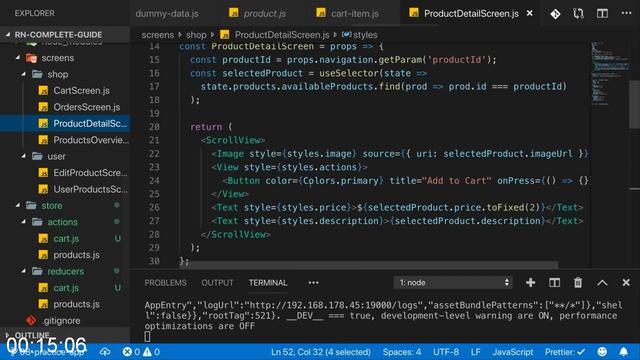Click the cloud sync icon in status bar
Viewport: 640px width, 360px height.
105,352
